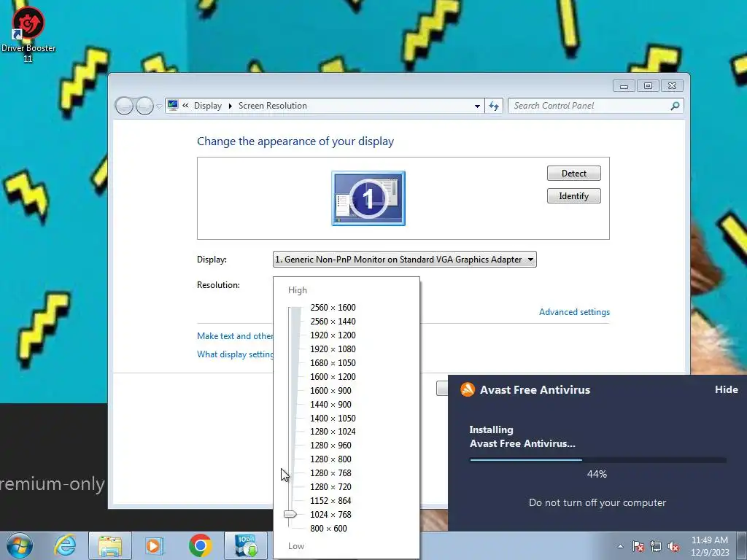Select 1440 × 900 resolution
Screen dimensions: 747x560
coord(330,404)
